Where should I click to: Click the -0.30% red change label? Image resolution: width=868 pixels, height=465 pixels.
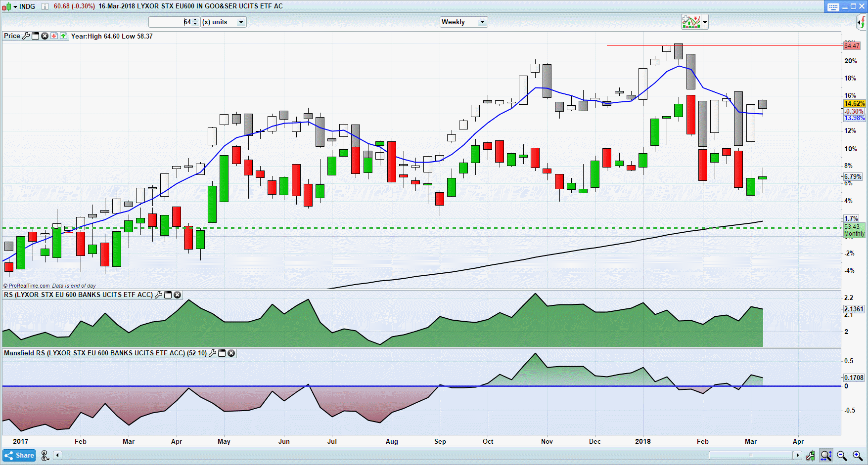(854, 111)
